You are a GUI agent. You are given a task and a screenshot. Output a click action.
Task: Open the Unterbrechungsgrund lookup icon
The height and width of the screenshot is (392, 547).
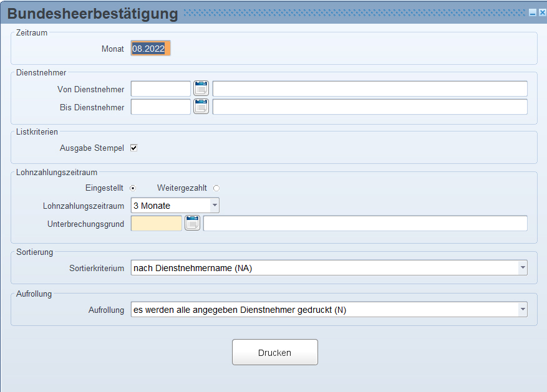point(192,223)
